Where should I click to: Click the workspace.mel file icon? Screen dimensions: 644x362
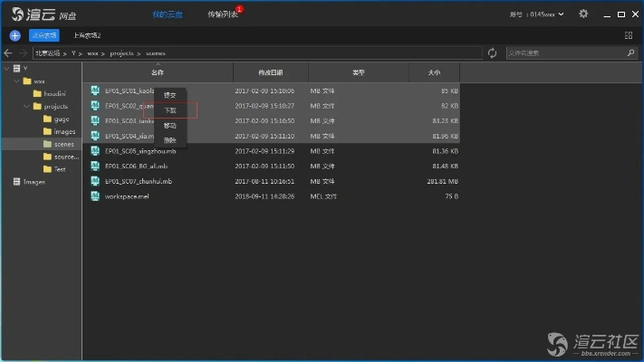95,195
